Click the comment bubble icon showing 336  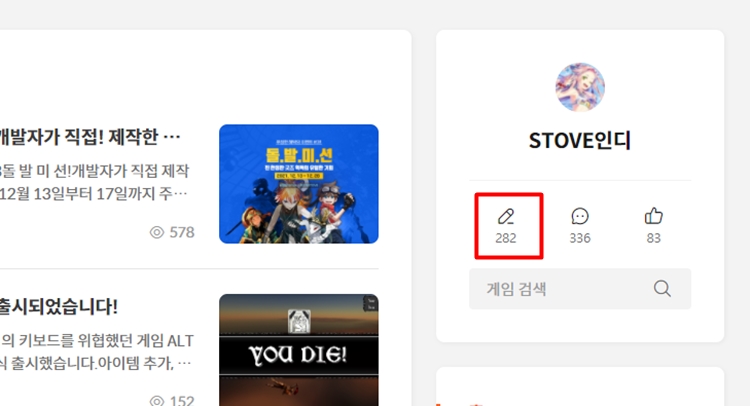(x=580, y=217)
